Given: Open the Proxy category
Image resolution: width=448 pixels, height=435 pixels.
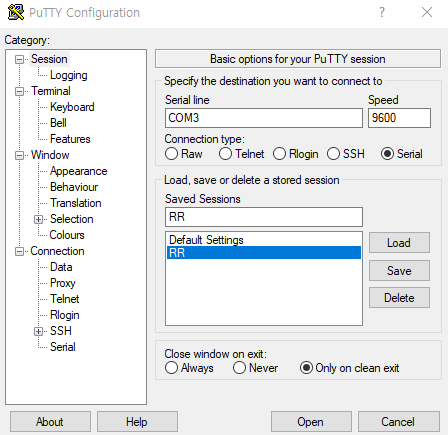Looking at the screenshot, I should tap(63, 283).
